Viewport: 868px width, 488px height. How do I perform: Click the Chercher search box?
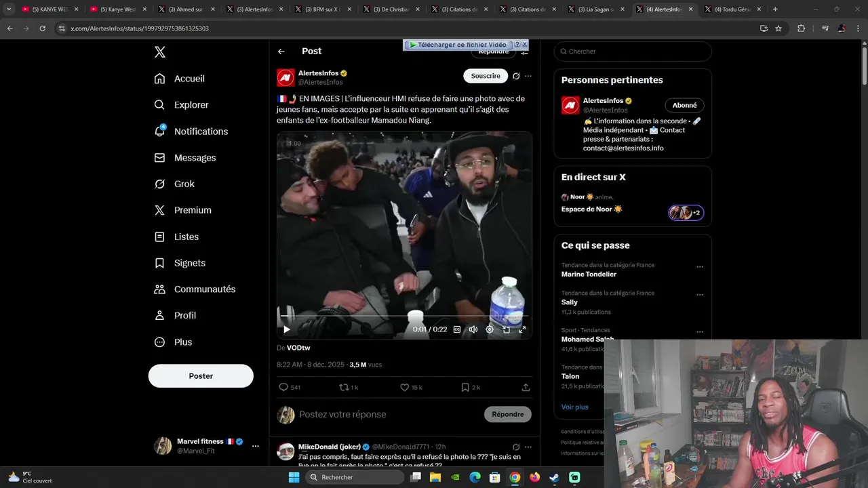click(x=633, y=52)
